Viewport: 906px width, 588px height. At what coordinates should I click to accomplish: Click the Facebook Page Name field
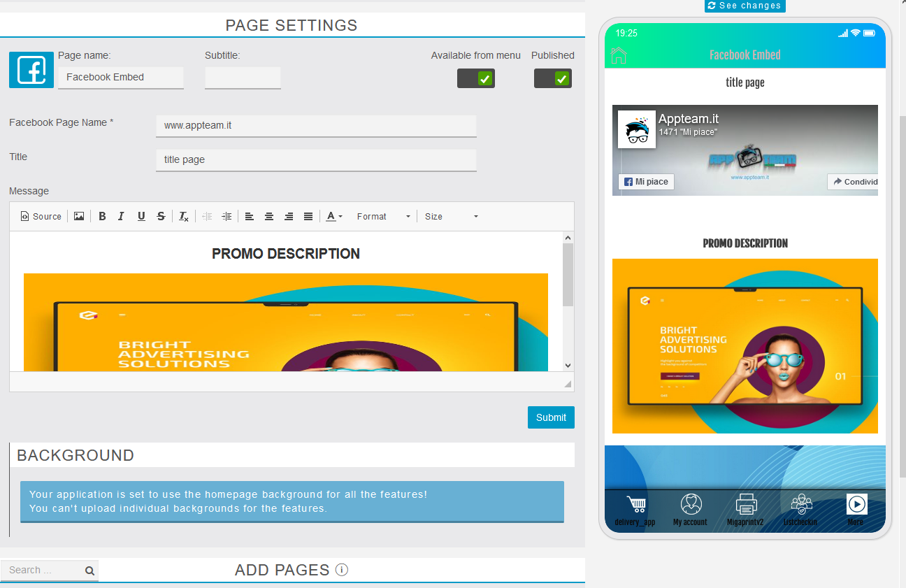tap(316, 126)
